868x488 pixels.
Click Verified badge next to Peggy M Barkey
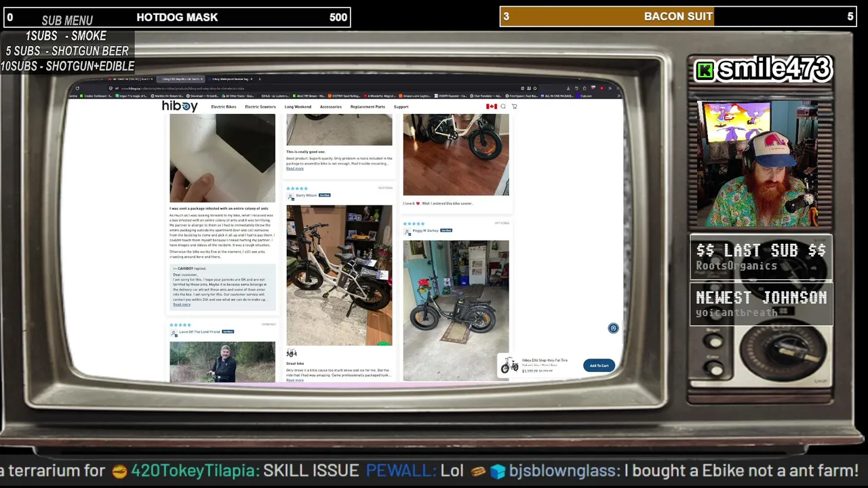point(446,230)
